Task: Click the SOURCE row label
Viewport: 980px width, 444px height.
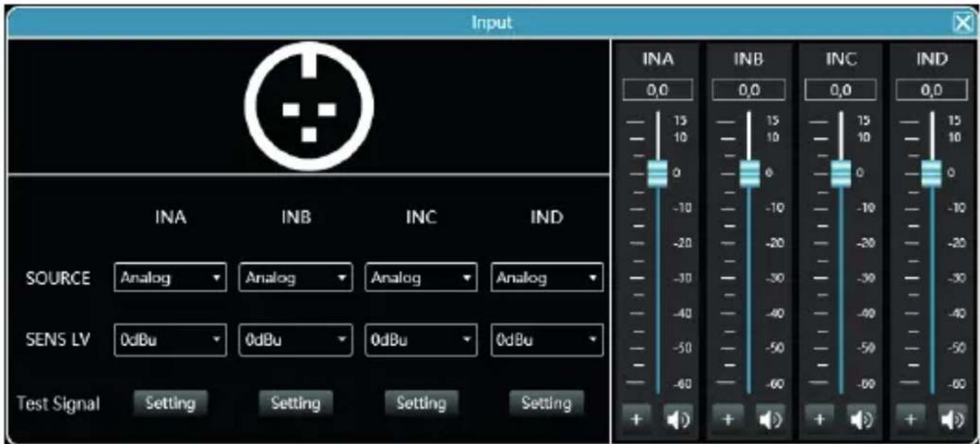Action: click(x=58, y=278)
